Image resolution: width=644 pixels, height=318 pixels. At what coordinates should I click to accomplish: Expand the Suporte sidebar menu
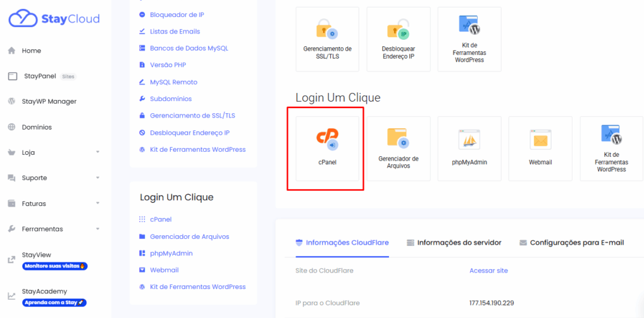click(x=54, y=178)
